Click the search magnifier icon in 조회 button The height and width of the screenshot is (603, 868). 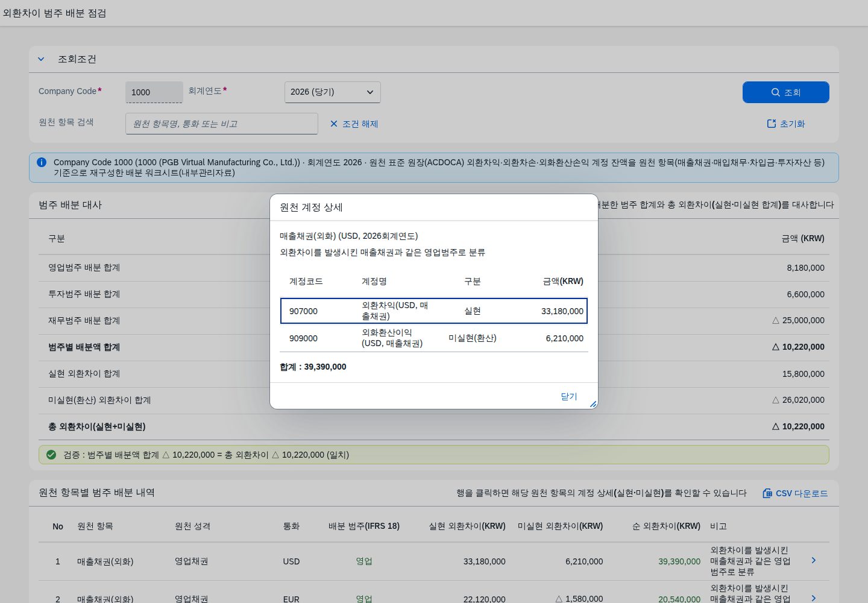776,92
